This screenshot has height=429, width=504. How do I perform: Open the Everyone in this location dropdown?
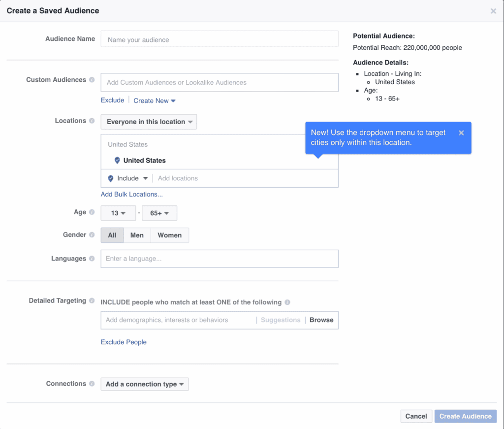[x=148, y=122]
